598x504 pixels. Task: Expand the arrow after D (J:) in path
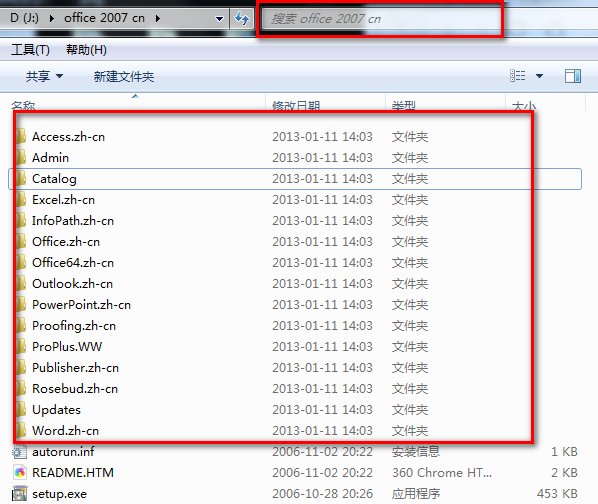tap(51, 18)
